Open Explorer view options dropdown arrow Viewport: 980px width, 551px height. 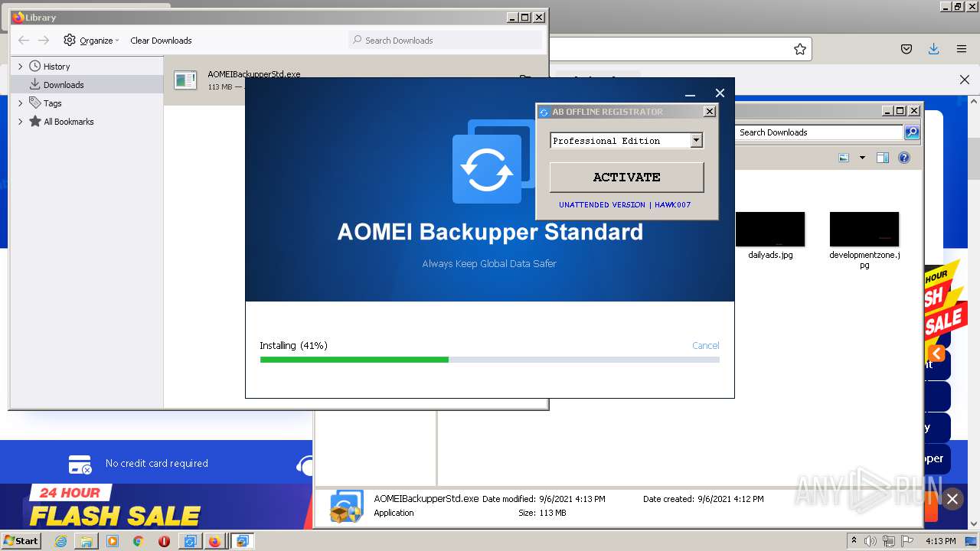pos(862,158)
